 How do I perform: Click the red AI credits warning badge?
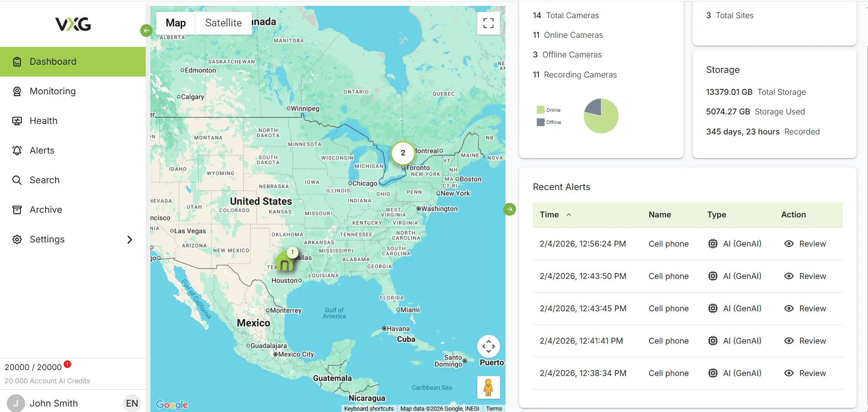pyautogui.click(x=67, y=364)
